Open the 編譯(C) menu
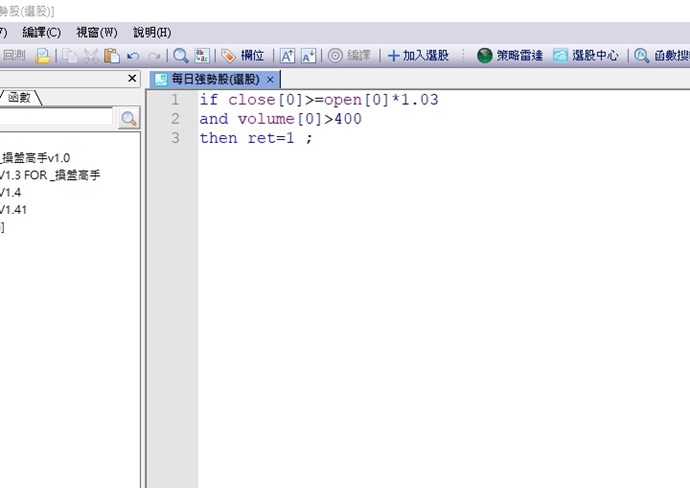 pyautogui.click(x=41, y=33)
